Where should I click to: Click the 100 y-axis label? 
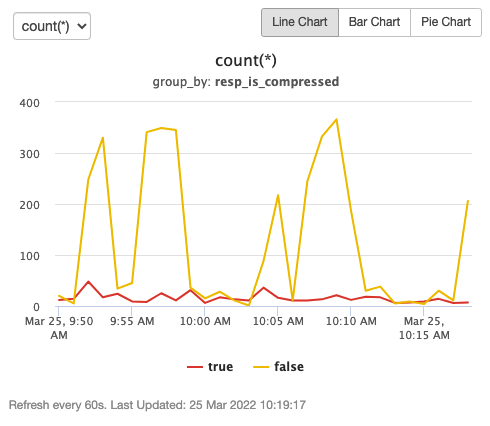30,256
